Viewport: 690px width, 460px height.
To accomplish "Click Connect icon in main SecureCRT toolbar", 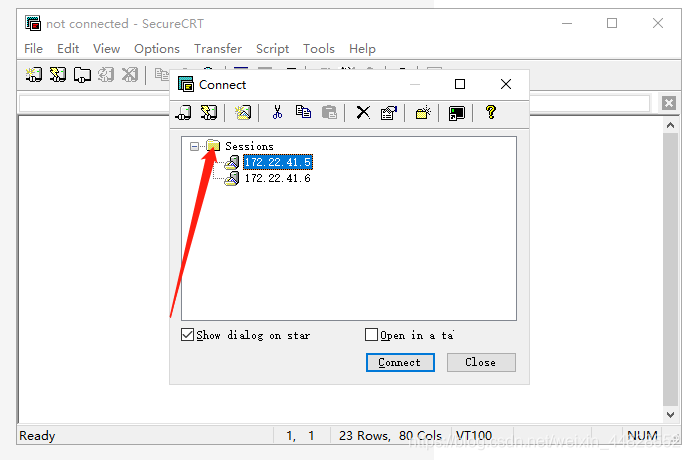I will click(x=34, y=75).
